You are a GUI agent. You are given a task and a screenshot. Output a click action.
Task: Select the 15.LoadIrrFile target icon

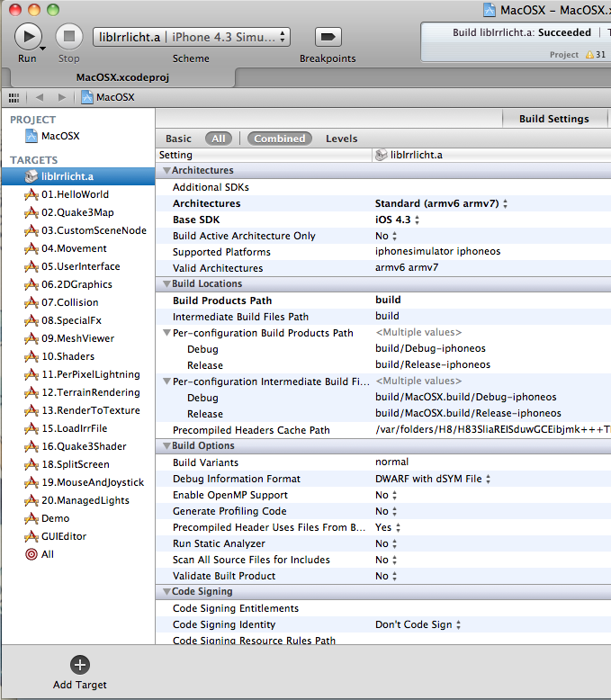tap(31, 428)
